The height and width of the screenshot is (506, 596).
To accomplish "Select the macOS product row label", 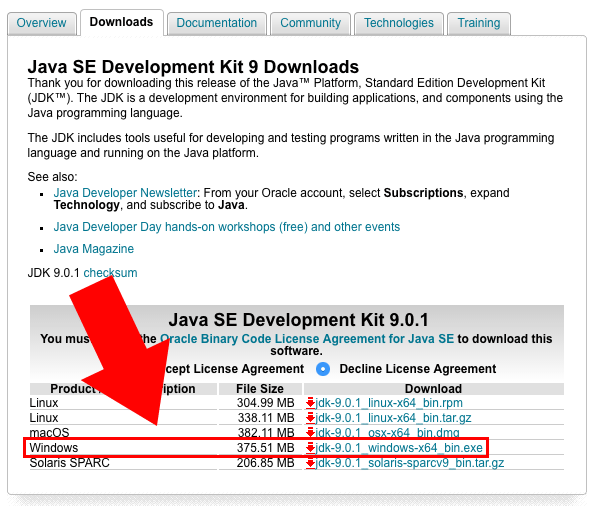I will point(49,433).
